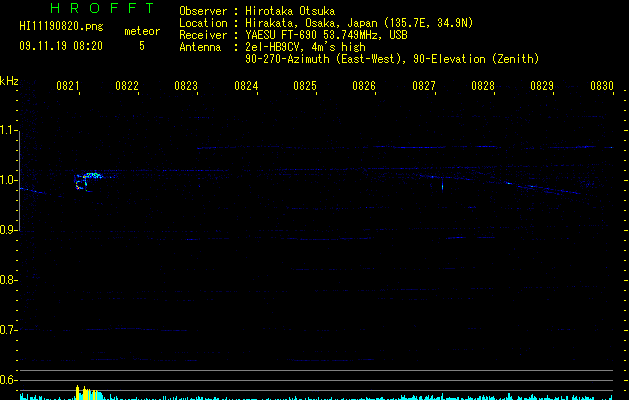
Task: Click the 0823 time tick label
Action: [x=186, y=85]
